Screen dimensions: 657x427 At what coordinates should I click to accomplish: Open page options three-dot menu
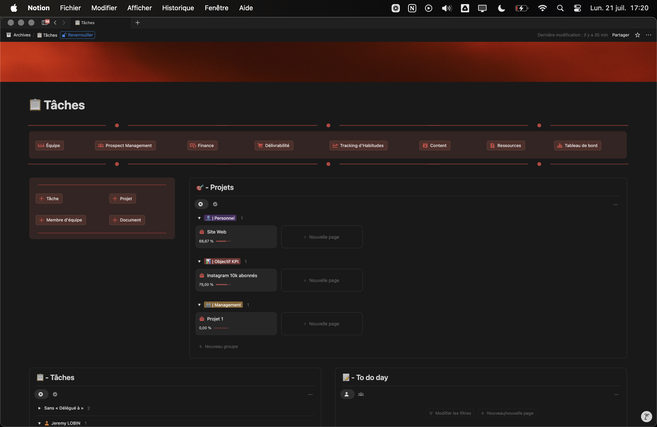[x=649, y=35]
